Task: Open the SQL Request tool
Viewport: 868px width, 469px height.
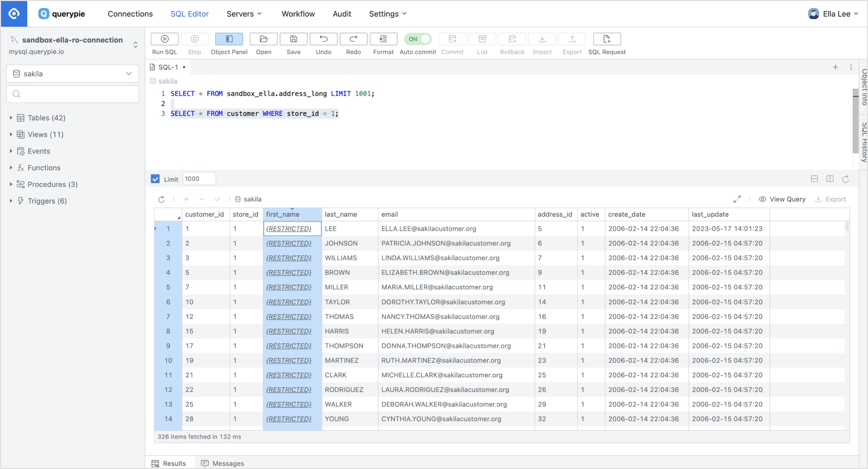Action: point(607,39)
